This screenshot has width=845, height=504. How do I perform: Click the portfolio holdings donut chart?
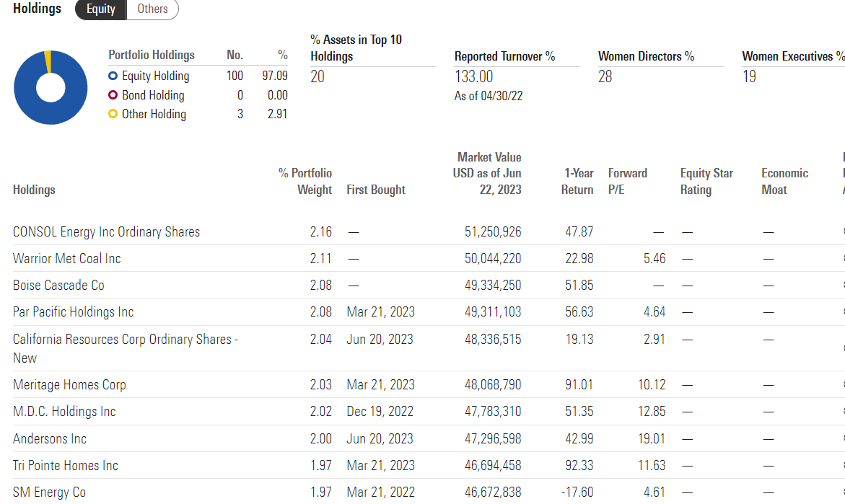(51, 87)
